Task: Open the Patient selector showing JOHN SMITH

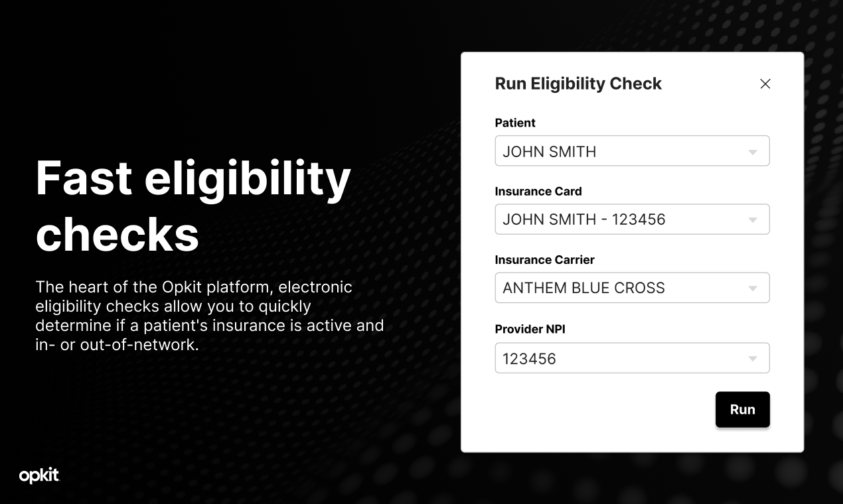Action: [x=632, y=151]
